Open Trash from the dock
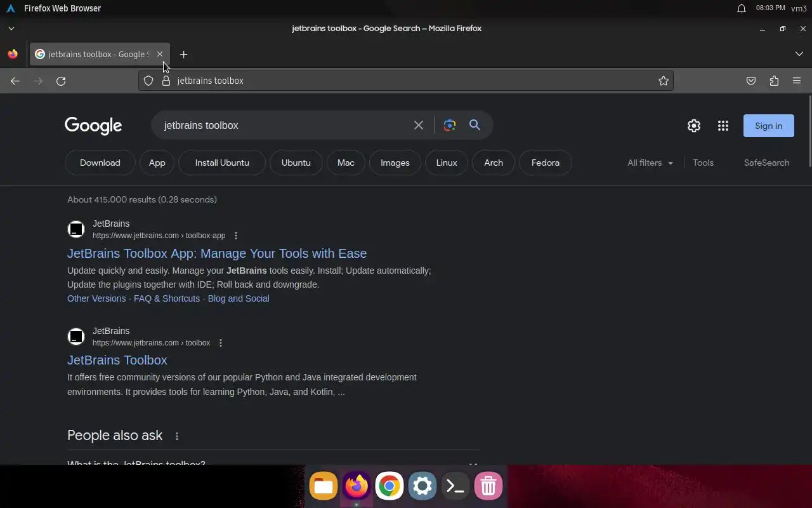The image size is (812, 508). [488, 486]
